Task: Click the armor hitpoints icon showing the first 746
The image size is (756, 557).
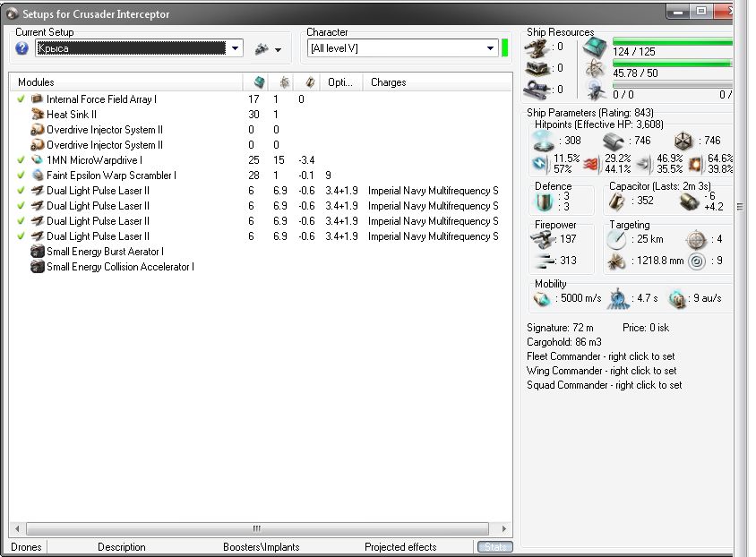Action: (x=614, y=141)
